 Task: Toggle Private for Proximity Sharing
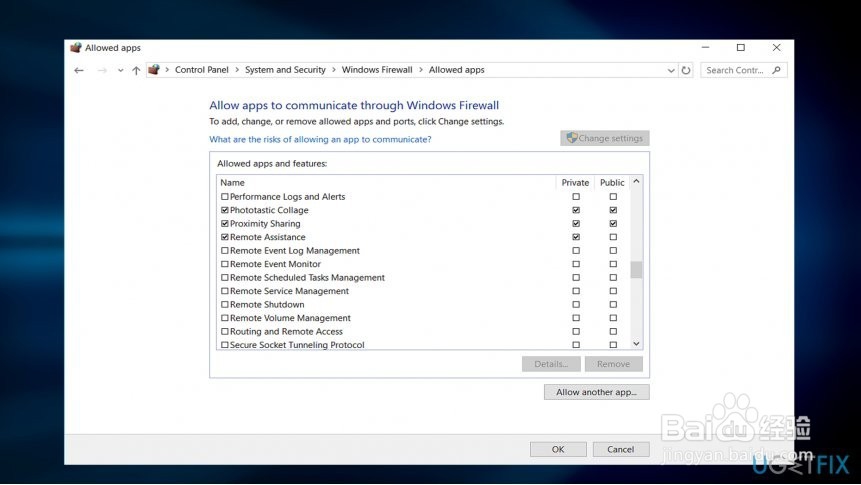point(576,224)
